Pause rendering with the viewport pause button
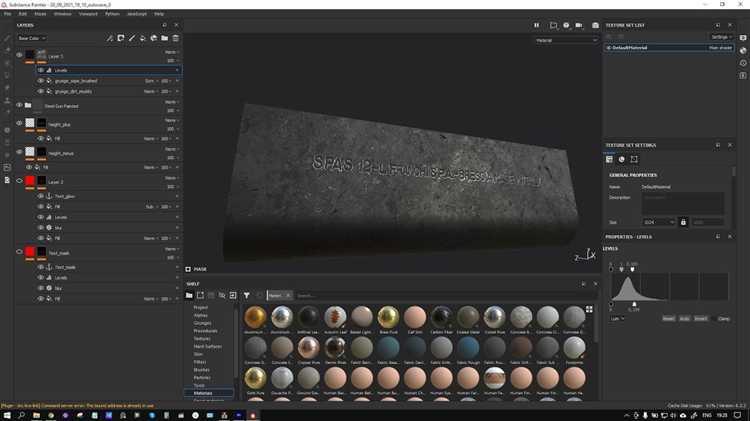This screenshot has height=421, width=750. pos(536,24)
